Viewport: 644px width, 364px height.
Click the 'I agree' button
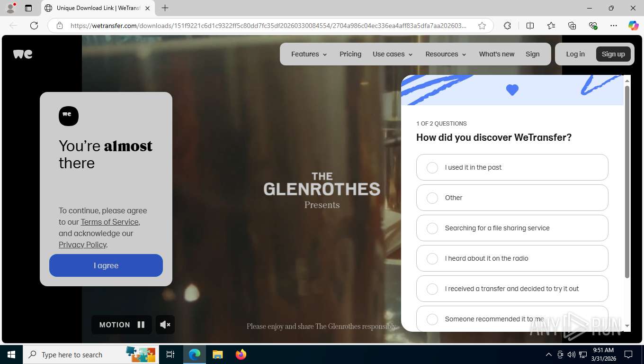[106, 265]
